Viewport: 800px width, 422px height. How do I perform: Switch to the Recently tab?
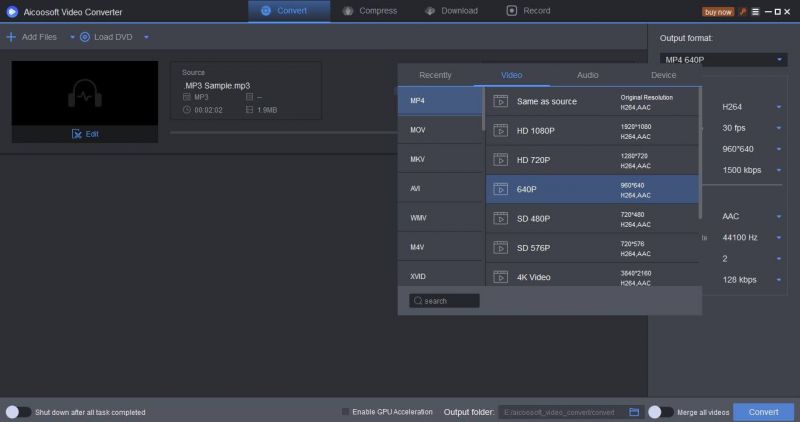[435, 75]
